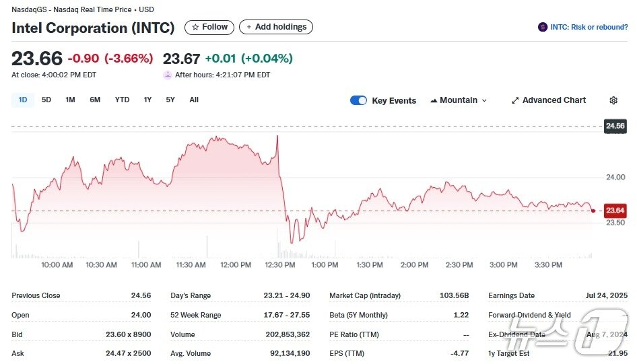
Task: Click the INTC risk or rebound icon
Action: click(x=543, y=28)
